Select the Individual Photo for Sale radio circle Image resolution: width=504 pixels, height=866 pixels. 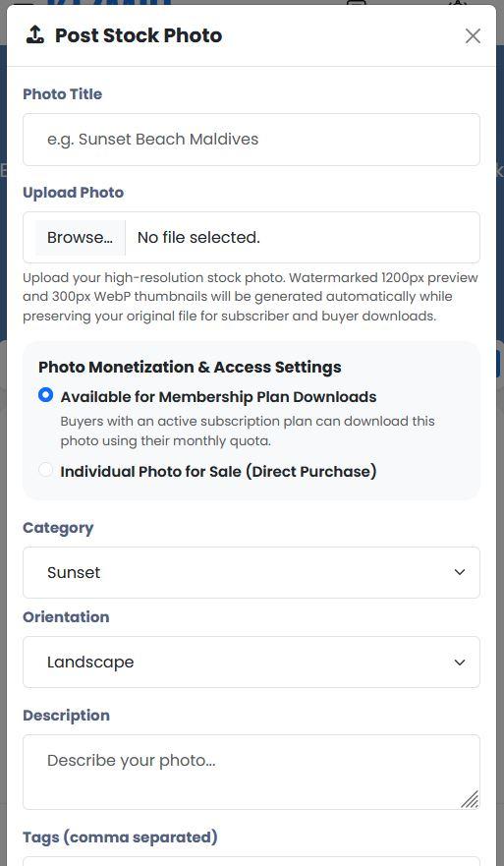pos(46,470)
